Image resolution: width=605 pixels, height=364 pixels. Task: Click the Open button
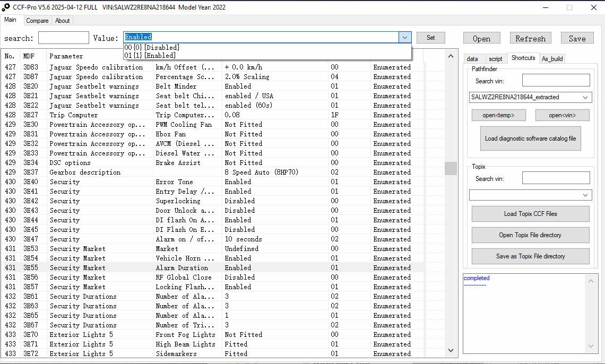coord(481,38)
